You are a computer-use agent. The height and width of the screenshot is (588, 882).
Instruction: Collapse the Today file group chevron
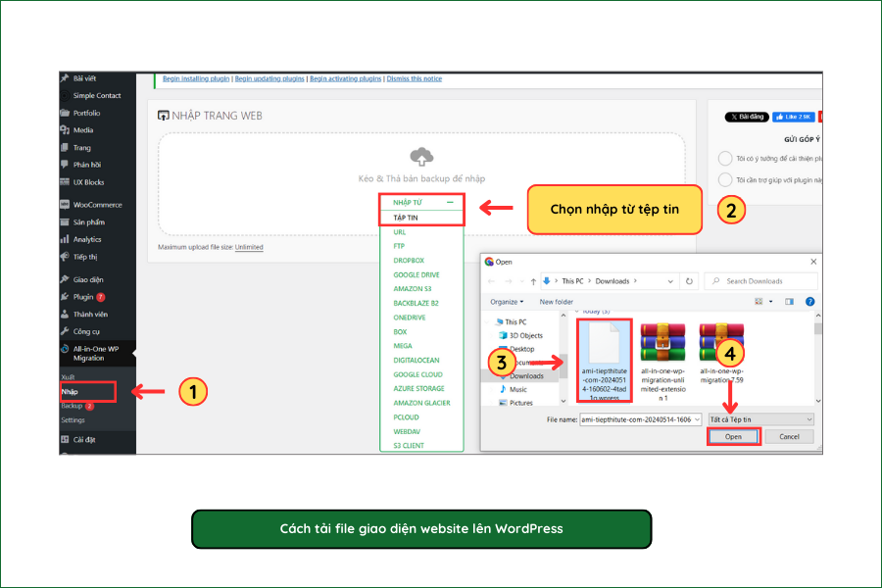click(577, 312)
